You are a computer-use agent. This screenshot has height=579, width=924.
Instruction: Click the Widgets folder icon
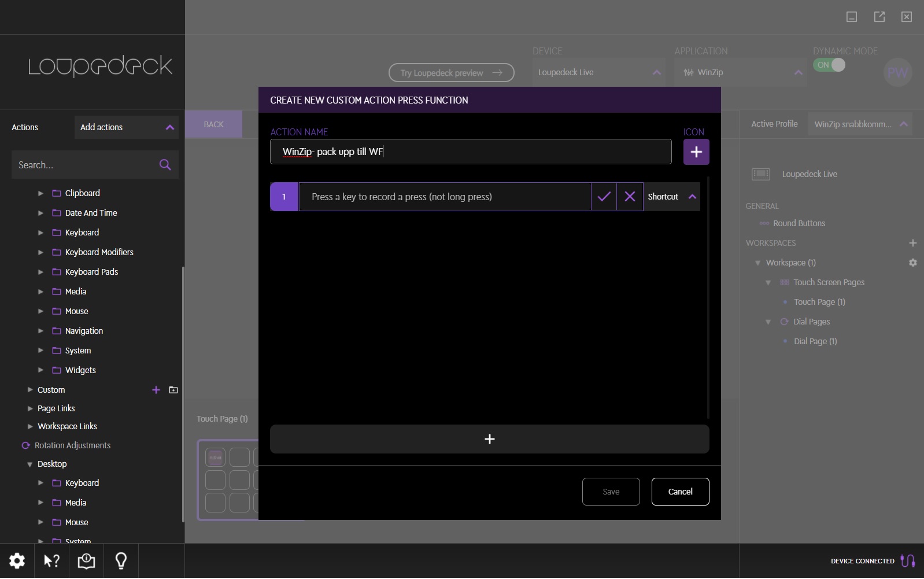(57, 370)
